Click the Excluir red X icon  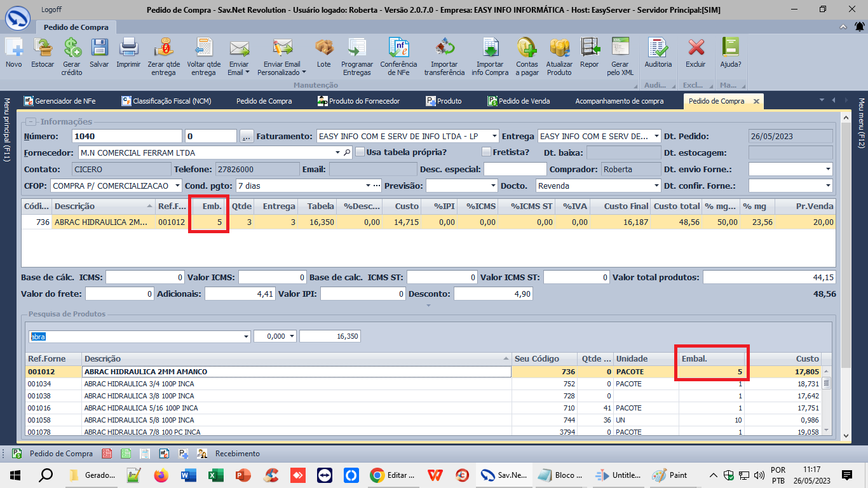(x=696, y=52)
